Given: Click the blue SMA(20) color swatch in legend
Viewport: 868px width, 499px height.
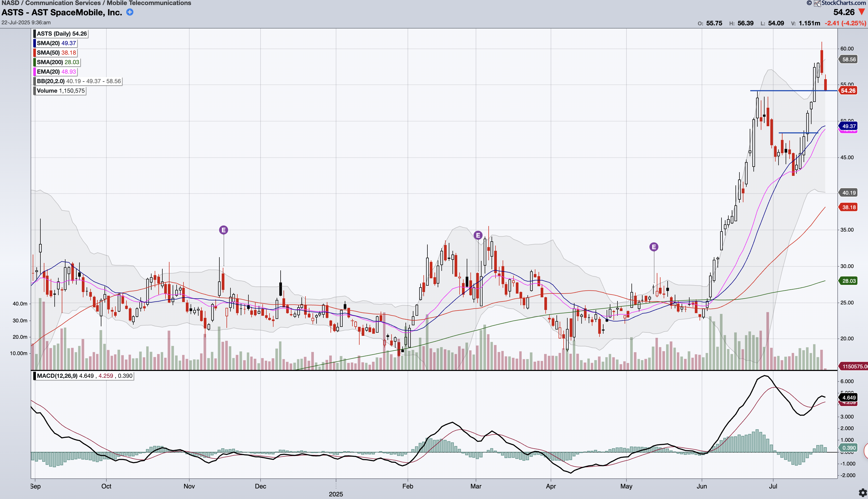Looking at the screenshot, I should pos(35,43).
